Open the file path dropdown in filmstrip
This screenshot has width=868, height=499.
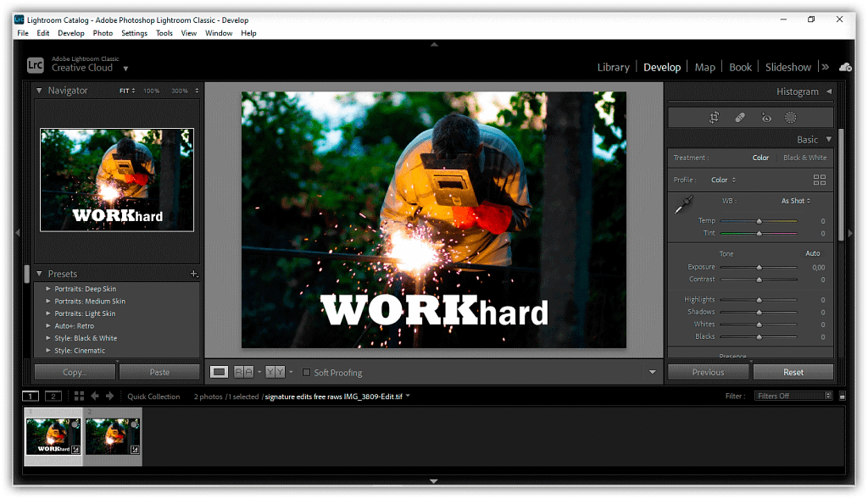[x=408, y=396]
